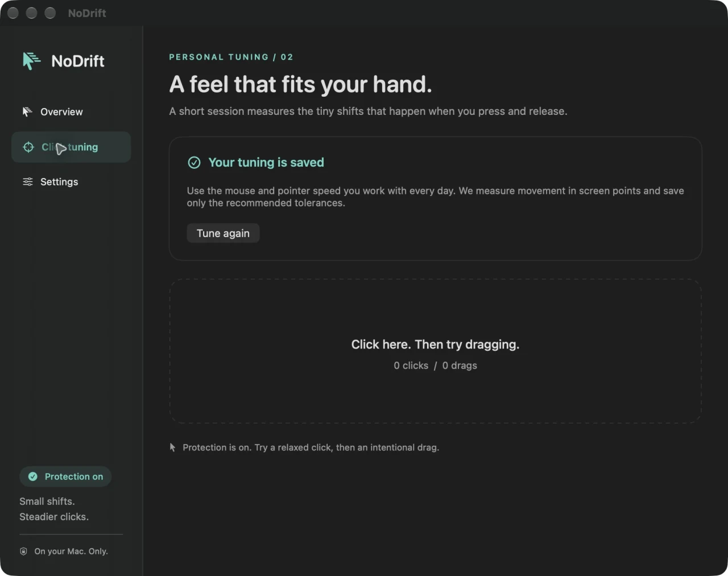This screenshot has height=576, width=728.
Task: Click the Settings sliders icon
Action: click(x=27, y=182)
